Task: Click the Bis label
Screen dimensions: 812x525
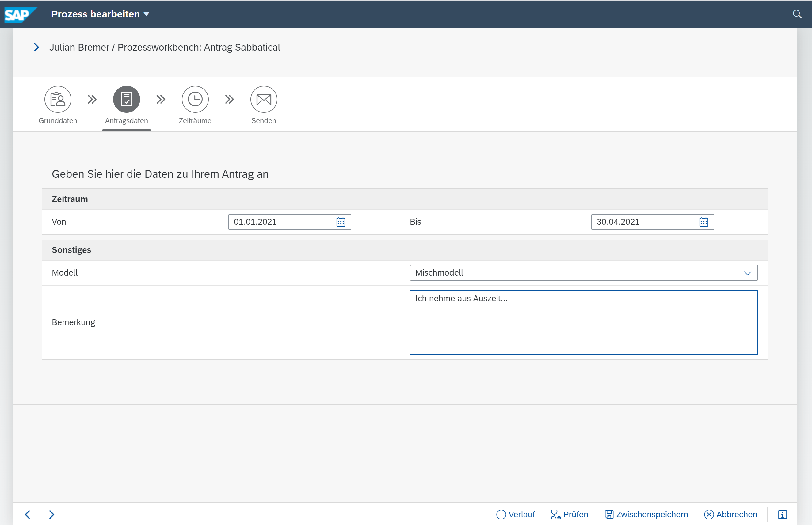Action: coord(415,222)
